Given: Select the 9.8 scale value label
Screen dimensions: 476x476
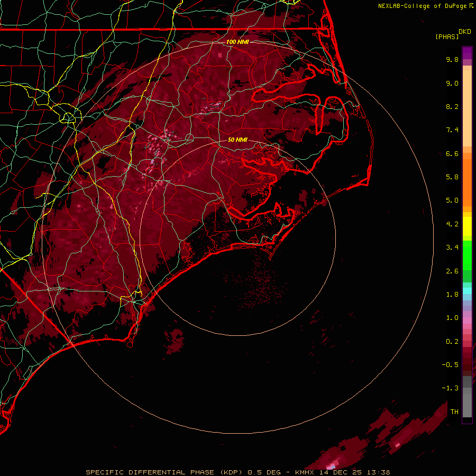Looking at the screenshot, I should (x=452, y=59).
